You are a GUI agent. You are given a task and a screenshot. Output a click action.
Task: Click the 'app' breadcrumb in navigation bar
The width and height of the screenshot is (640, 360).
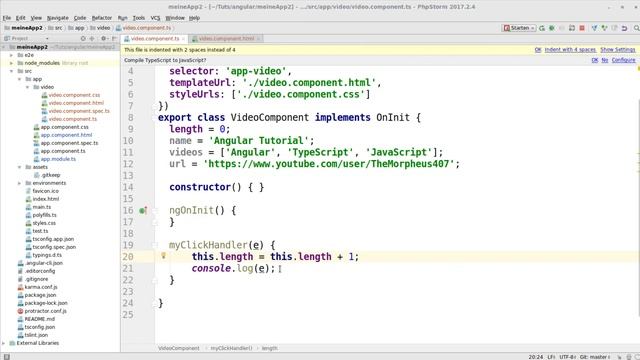coord(76,28)
